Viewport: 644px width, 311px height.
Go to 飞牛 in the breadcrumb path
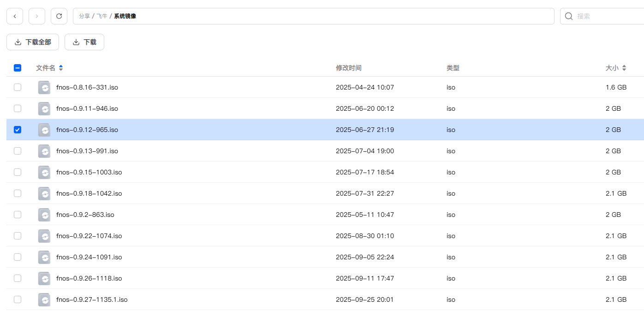click(102, 16)
